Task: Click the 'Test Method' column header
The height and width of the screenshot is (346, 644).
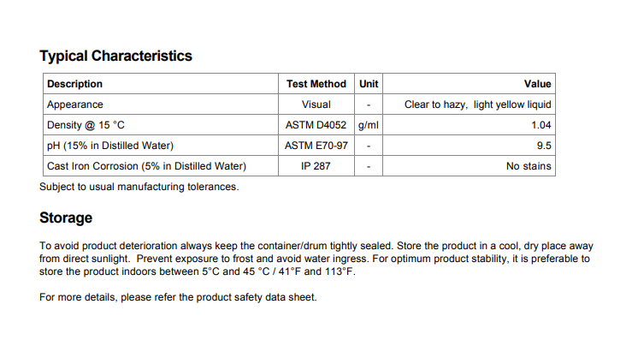Action: (316, 84)
